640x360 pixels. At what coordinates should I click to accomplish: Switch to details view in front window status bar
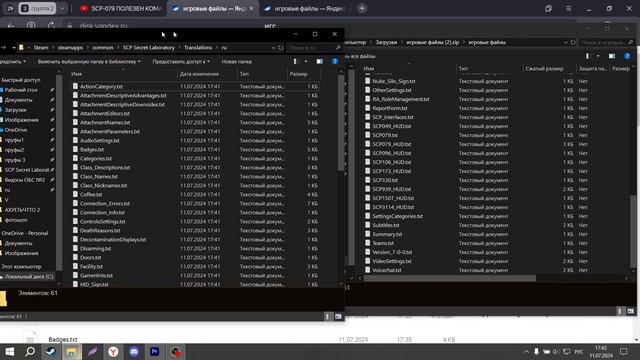pyautogui.click(x=327, y=316)
